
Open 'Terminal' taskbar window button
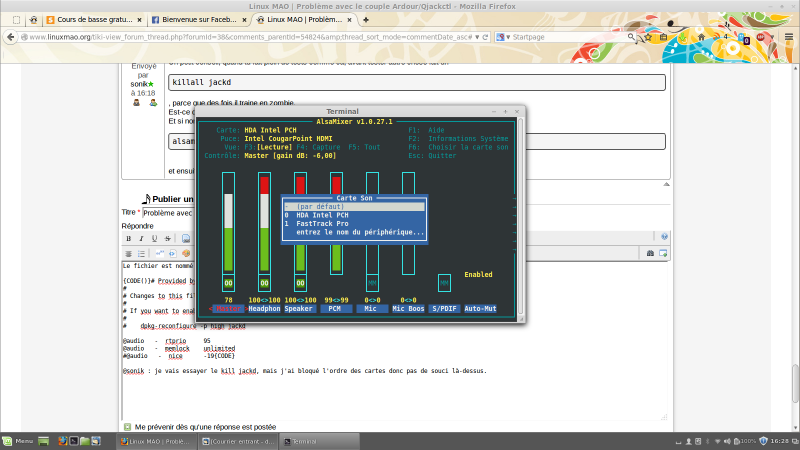click(x=319, y=441)
